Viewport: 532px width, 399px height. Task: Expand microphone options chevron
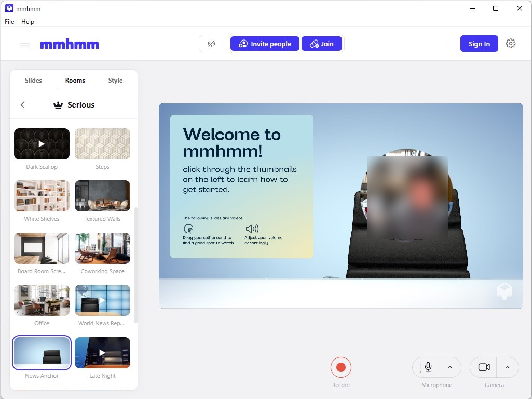(450, 367)
